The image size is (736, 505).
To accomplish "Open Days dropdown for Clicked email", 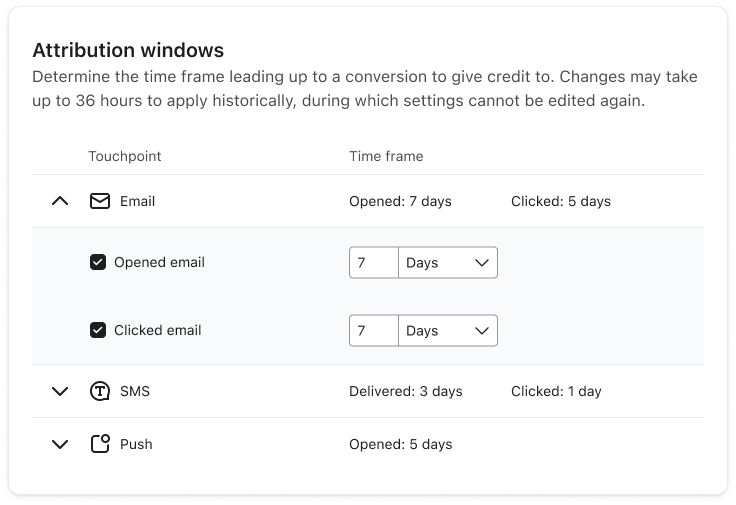I will pyautogui.click(x=447, y=330).
